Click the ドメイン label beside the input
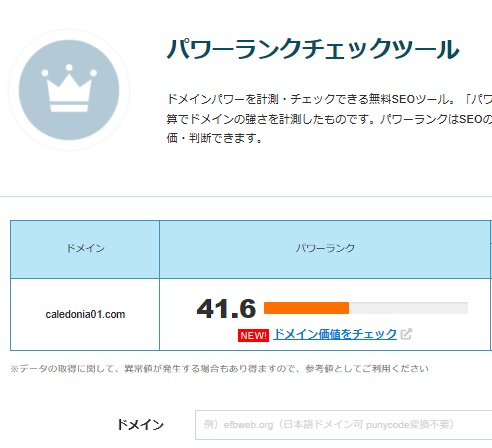Image resolution: width=492 pixels, height=448 pixels. (140, 425)
